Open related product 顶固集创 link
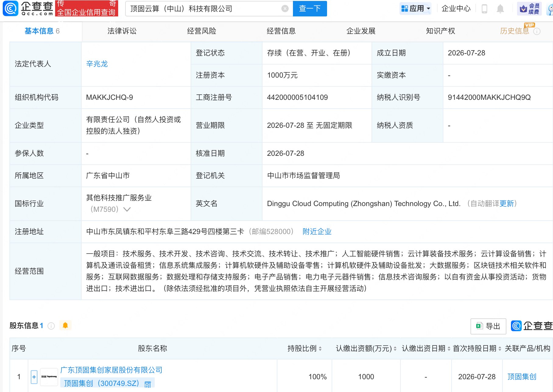Viewport: 553px width, 392px height. 522,377
